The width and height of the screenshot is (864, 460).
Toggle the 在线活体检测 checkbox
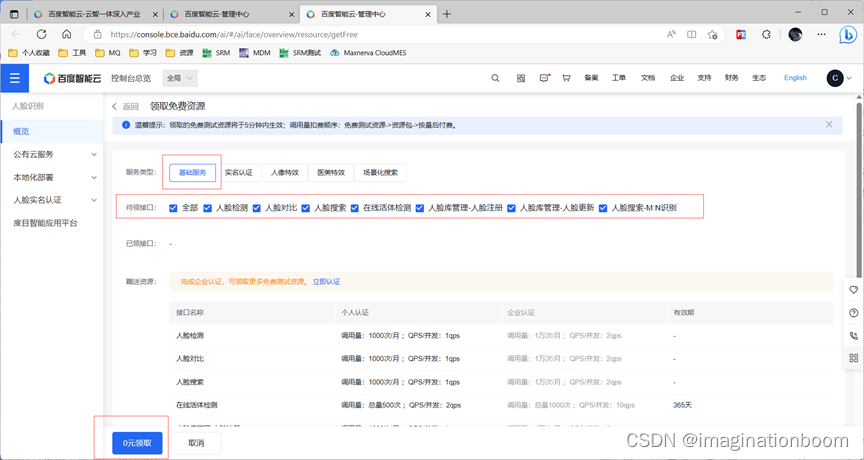click(x=354, y=208)
